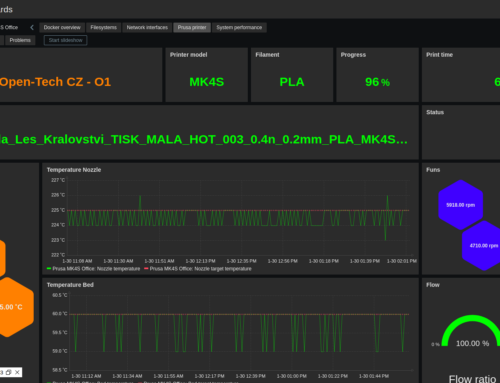This screenshot has width=500, height=383.
Task: Start the dashboard slideshow
Action: click(x=65, y=40)
